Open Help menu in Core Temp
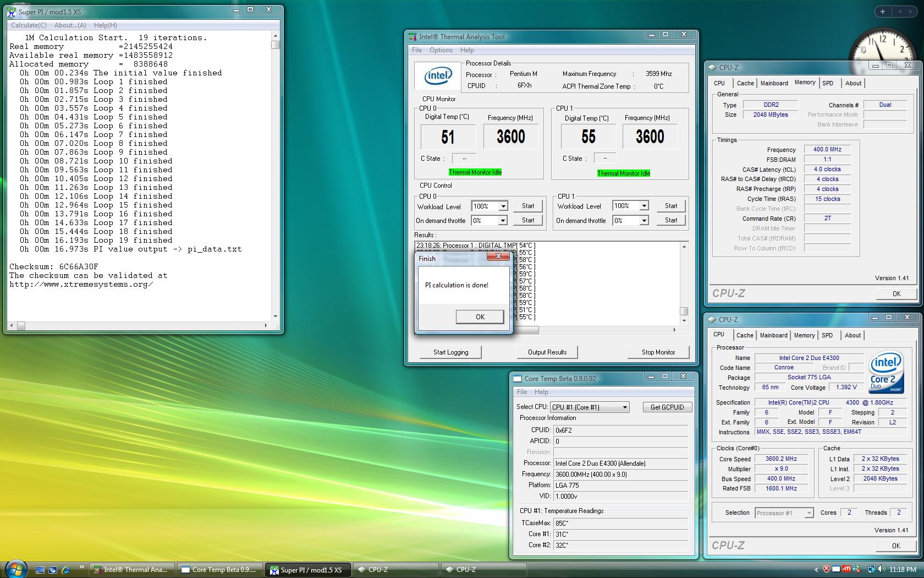 click(x=541, y=392)
